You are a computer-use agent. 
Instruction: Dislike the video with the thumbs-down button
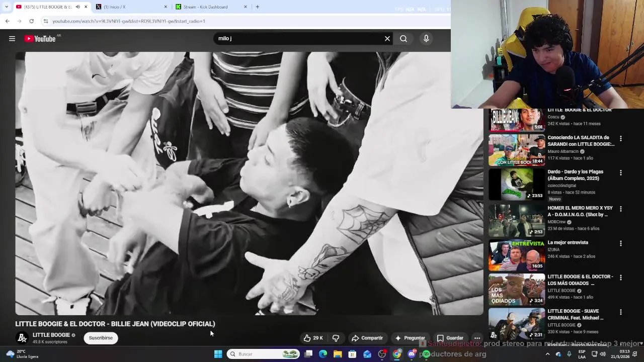(x=336, y=338)
